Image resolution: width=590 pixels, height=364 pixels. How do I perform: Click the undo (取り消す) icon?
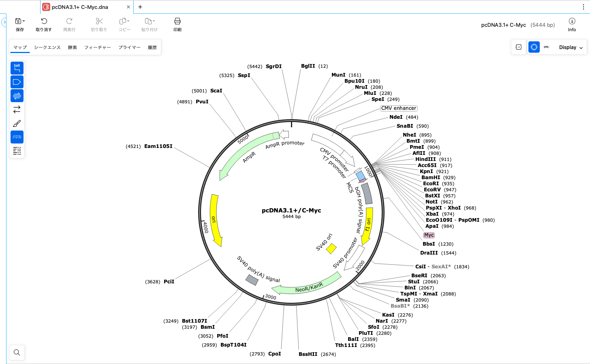coord(44,21)
